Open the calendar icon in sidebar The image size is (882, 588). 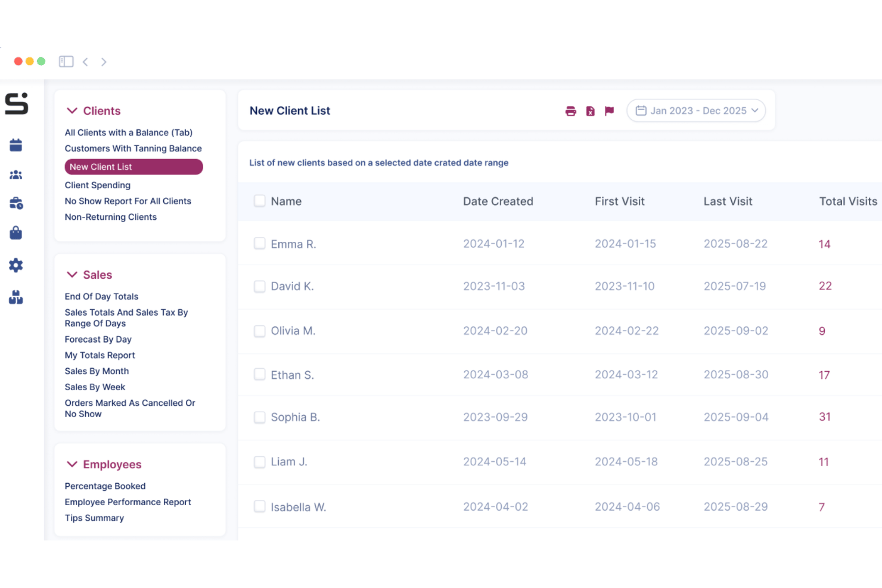point(16,145)
